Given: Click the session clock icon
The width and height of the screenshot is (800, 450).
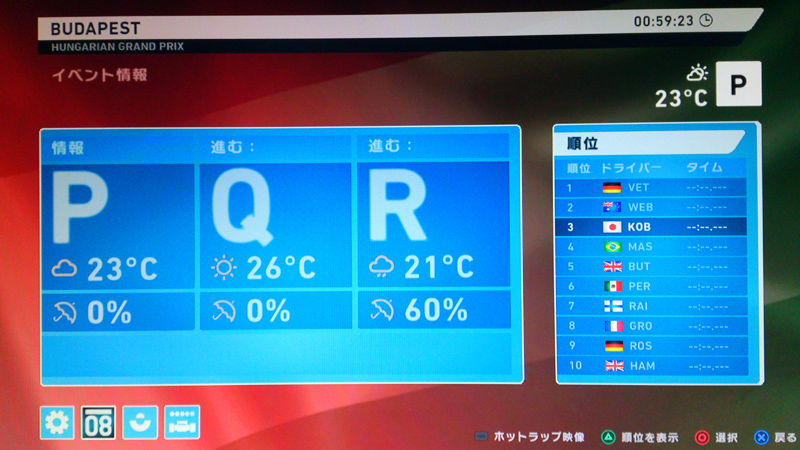Looking at the screenshot, I should coord(706,20).
